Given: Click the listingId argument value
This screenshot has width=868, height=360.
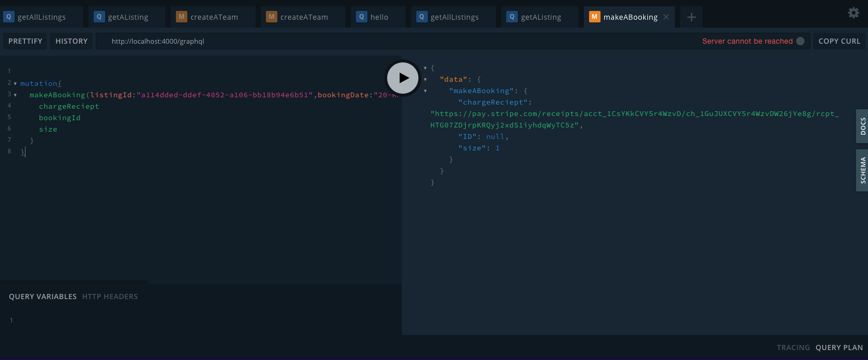Looking at the screenshot, I should click(x=224, y=95).
